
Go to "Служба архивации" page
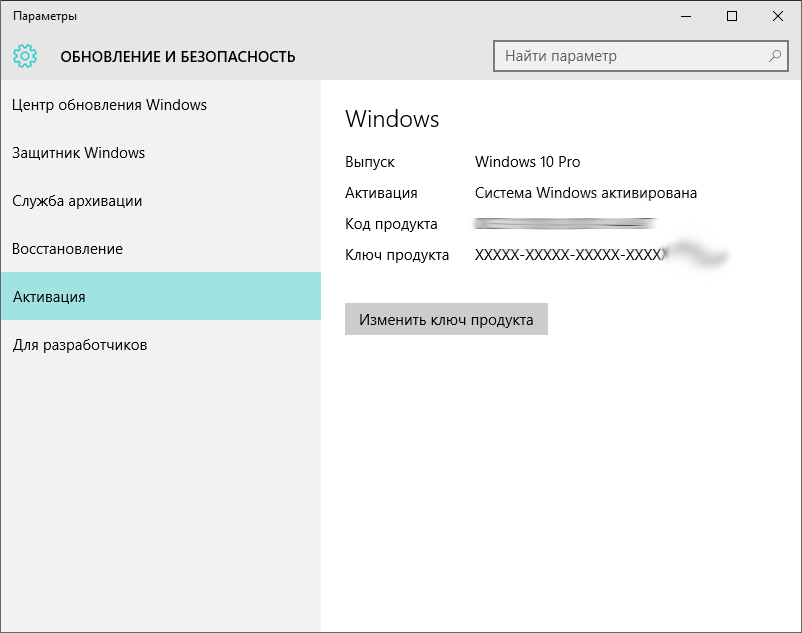pos(77,201)
